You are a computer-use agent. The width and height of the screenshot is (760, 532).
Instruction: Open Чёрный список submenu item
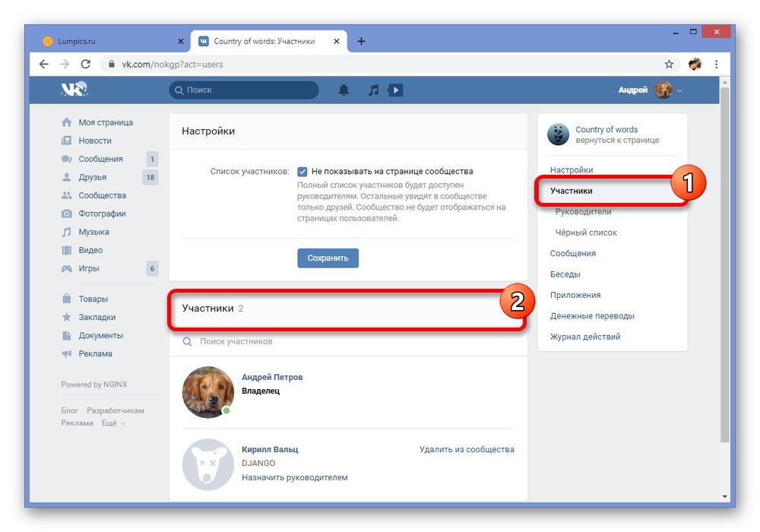586,233
